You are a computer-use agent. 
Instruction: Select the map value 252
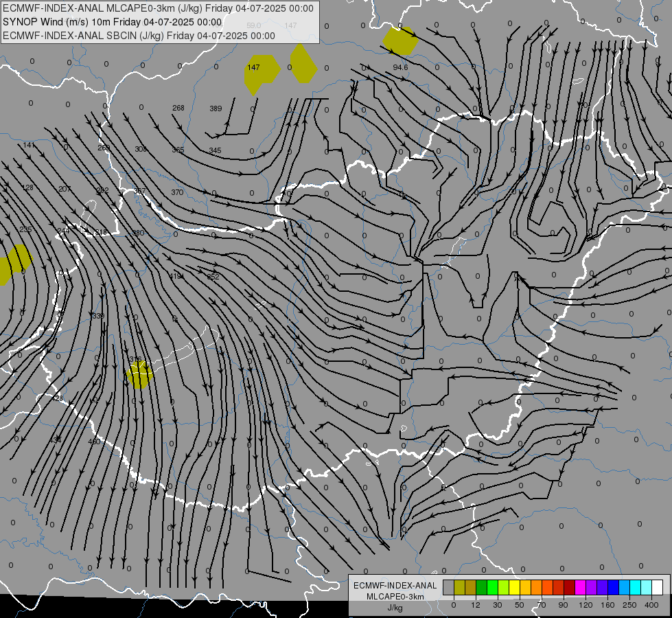coord(213,277)
